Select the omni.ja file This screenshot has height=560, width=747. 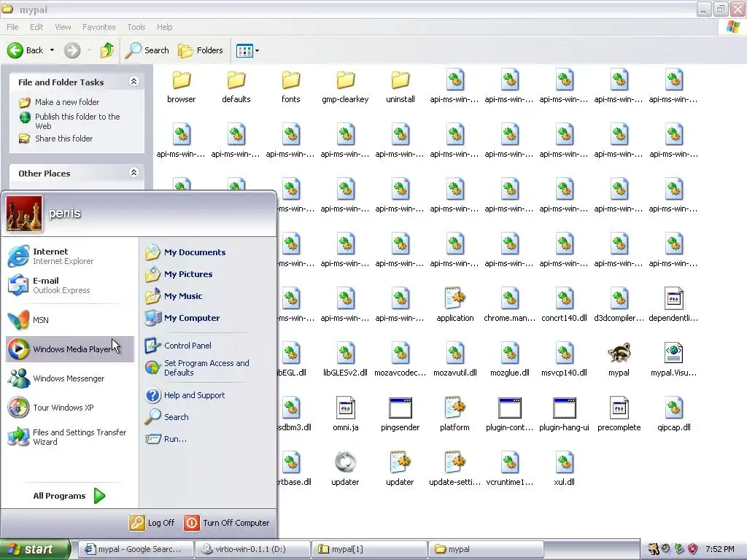345,415
